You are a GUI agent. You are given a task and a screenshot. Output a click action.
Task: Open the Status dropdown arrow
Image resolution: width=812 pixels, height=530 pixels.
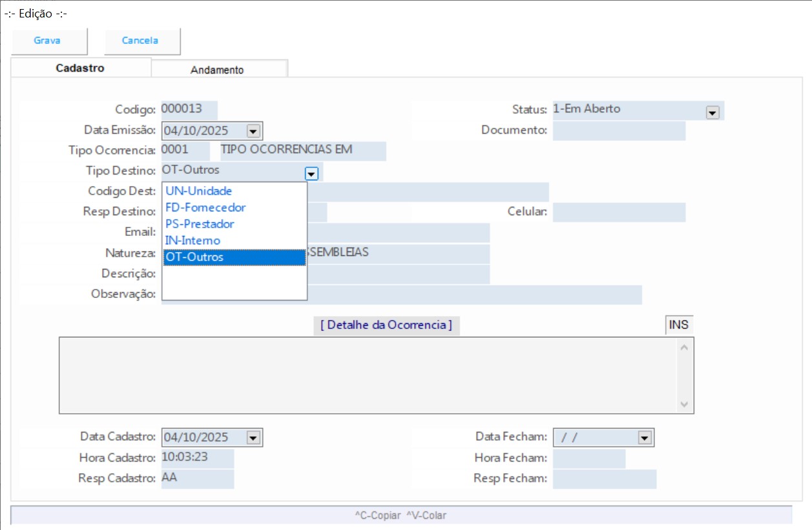[713, 112]
